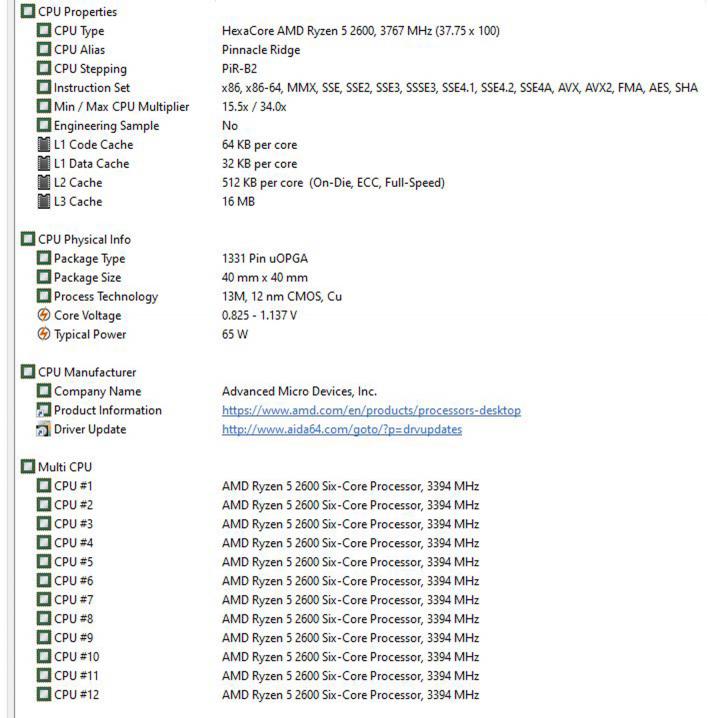Click the CPU Properties section icon

[x=28, y=11]
